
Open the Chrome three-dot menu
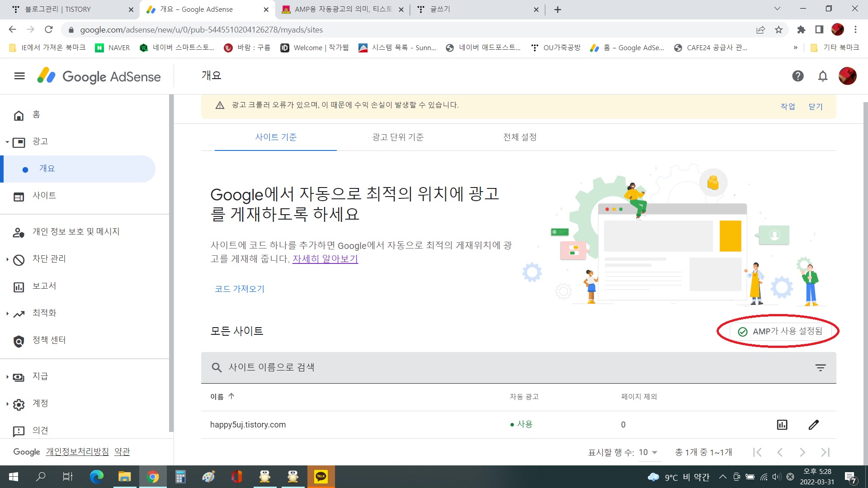tap(855, 30)
